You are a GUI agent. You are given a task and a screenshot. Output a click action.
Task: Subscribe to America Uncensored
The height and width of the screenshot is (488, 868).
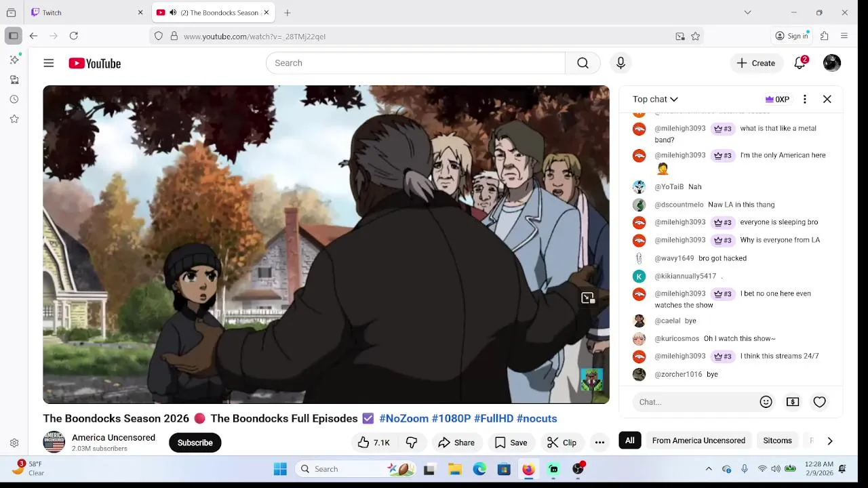point(195,443)
